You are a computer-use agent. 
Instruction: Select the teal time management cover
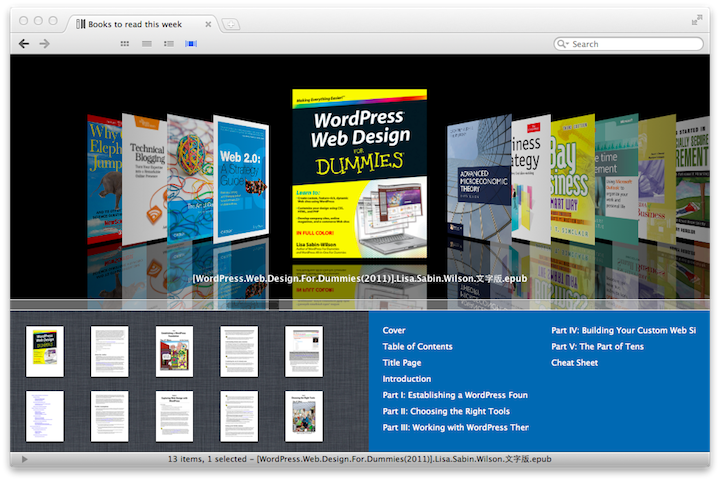[x=617, y=179]
